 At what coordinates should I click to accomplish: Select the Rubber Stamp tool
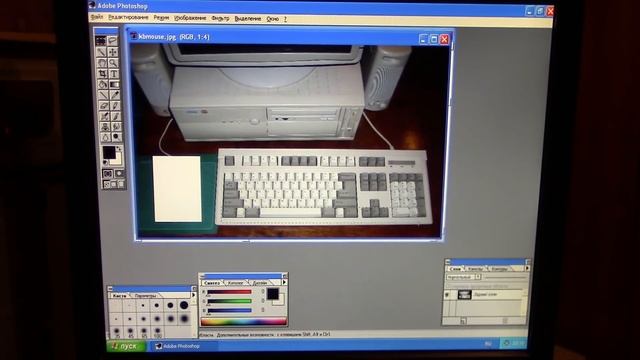104,126
